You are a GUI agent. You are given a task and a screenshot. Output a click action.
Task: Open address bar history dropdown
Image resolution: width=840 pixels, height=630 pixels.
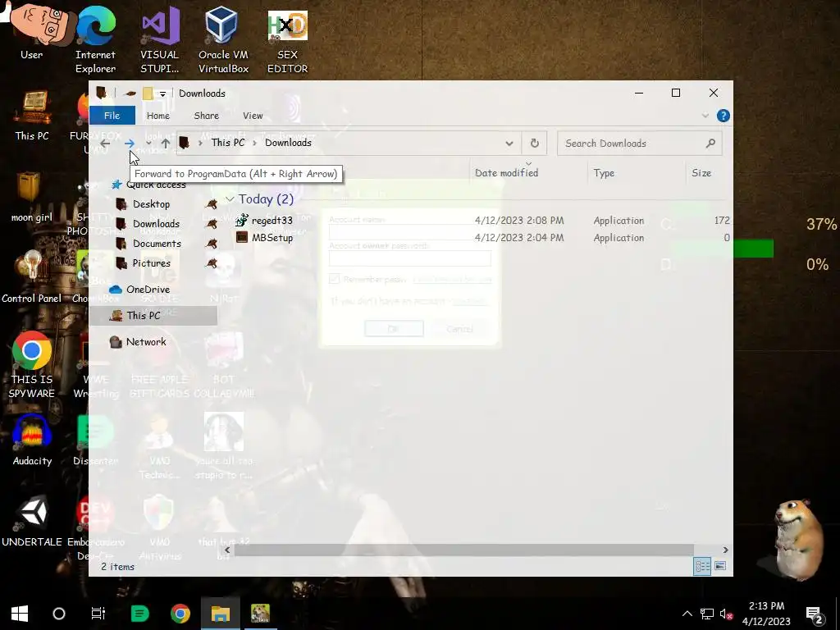[509, 143]
